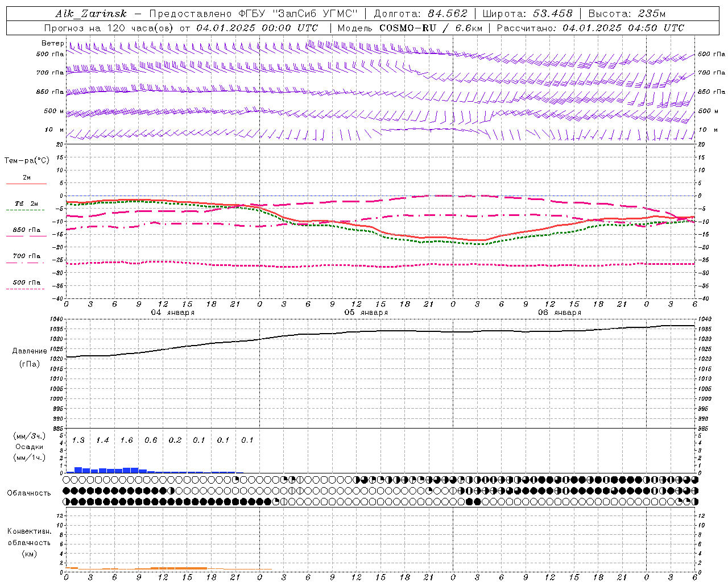Click the 05 января date label under temperature chart
Viewport: 728px width, 582px height.
[366, 313]
